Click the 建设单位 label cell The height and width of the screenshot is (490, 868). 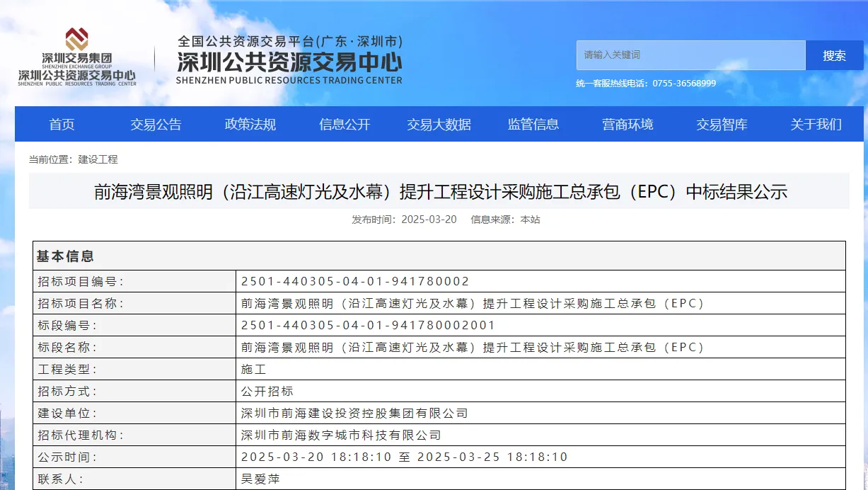tap(134, 413)
